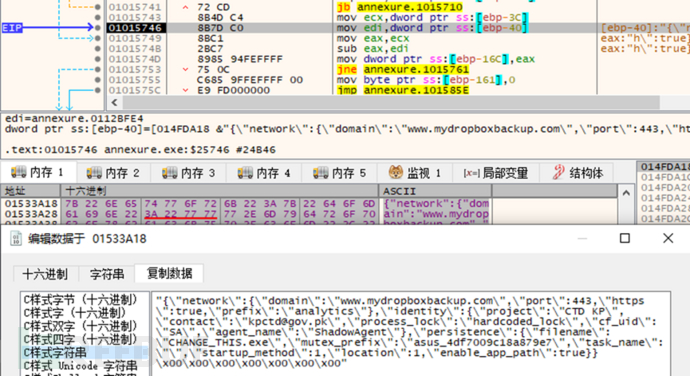Screen dimensions: 690x376
Task: Click the jb annexure.1015710 instruction
Action: [x=400, y=7]
